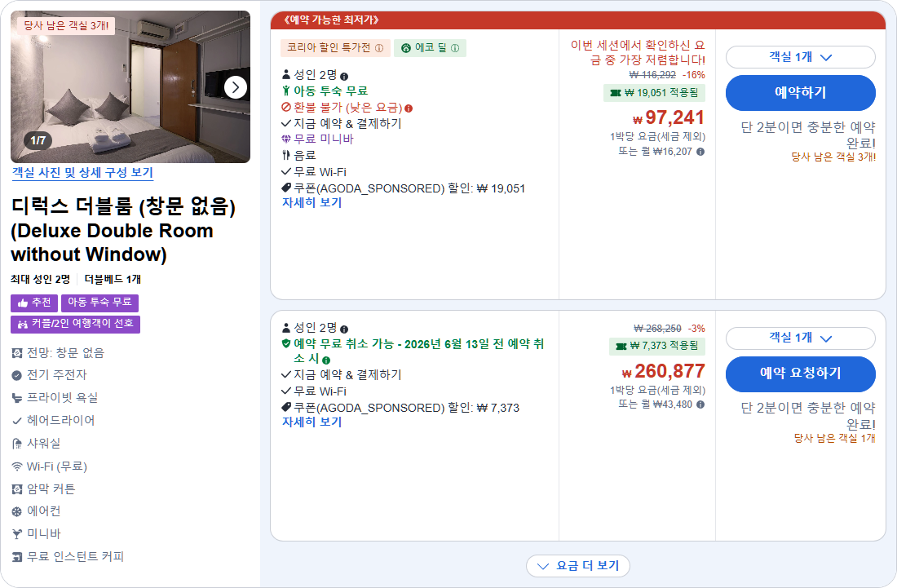Open the 1/7 photo counter badge
The image size is (897, 588).
point(38,140)
